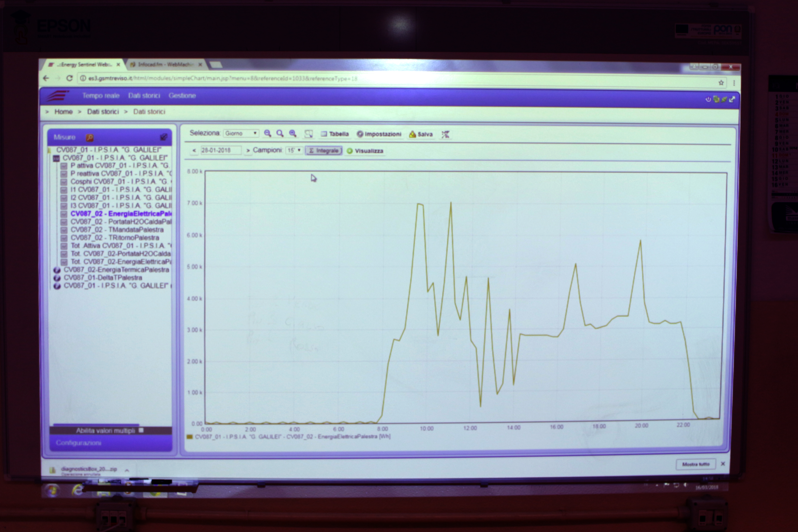Click the site info icon in address bar
Viewport: 798px width, 532px height.
pos(82,78)
